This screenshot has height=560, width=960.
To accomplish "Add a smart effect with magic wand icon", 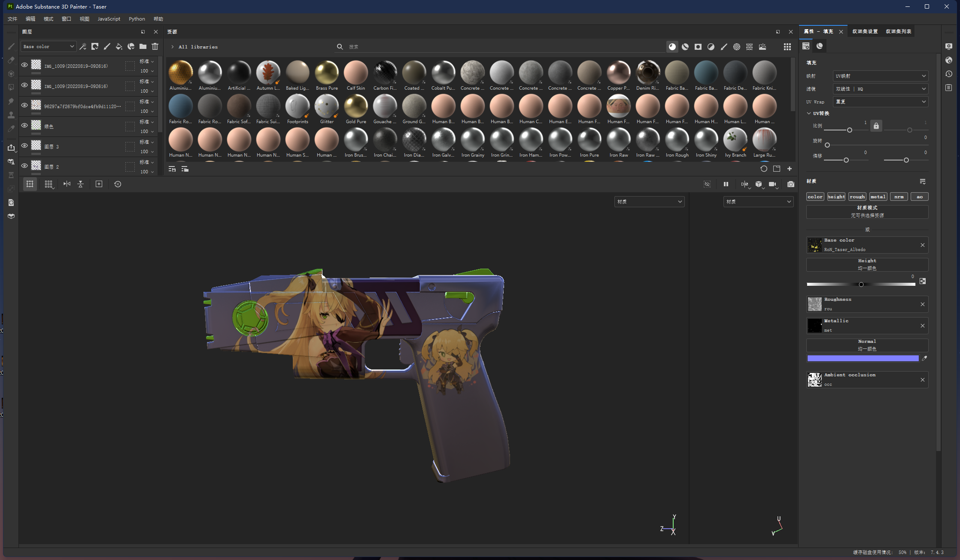I will (x=83, y=46).
